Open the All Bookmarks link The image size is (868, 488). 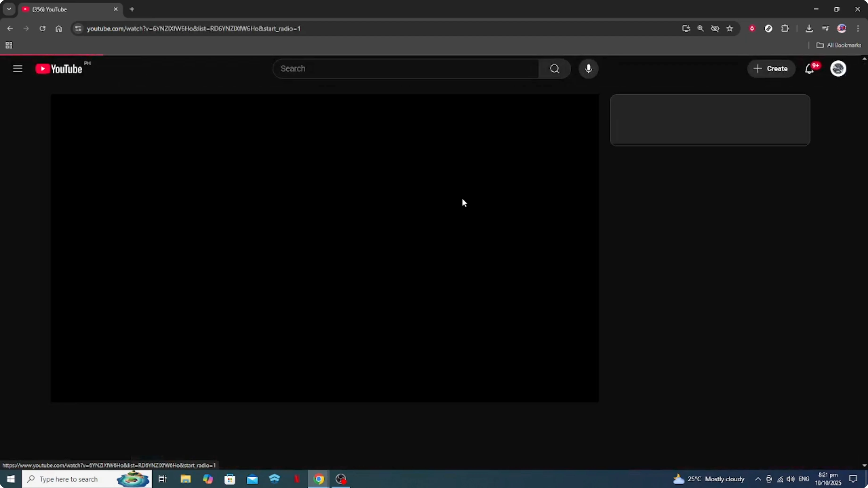tap(839, 45)
